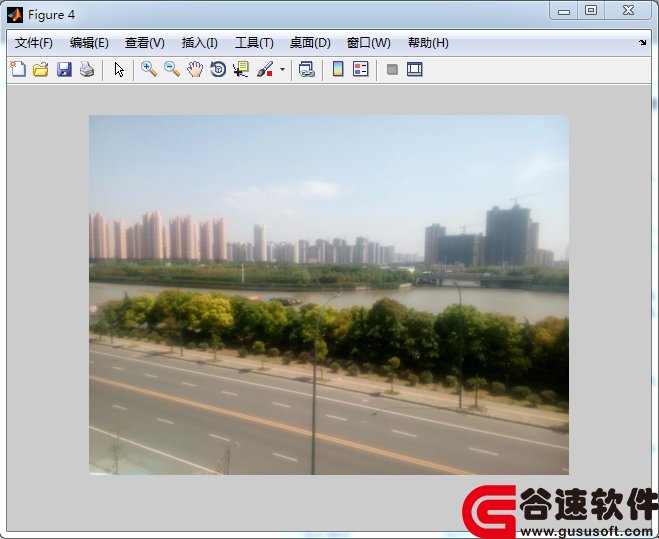Viewport: 659px width, 539px height.
Task: Click the MATLAB logo in the title bar
Action: [15, 15]
